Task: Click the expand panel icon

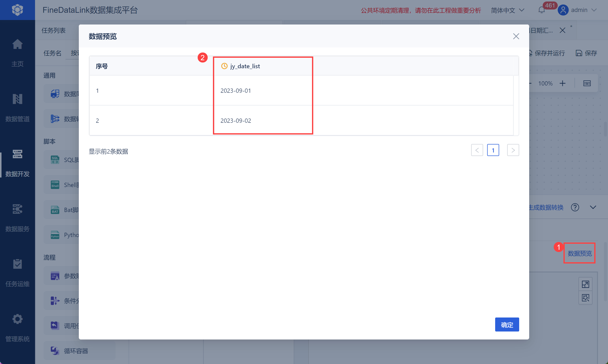Action: click(585, 284)
